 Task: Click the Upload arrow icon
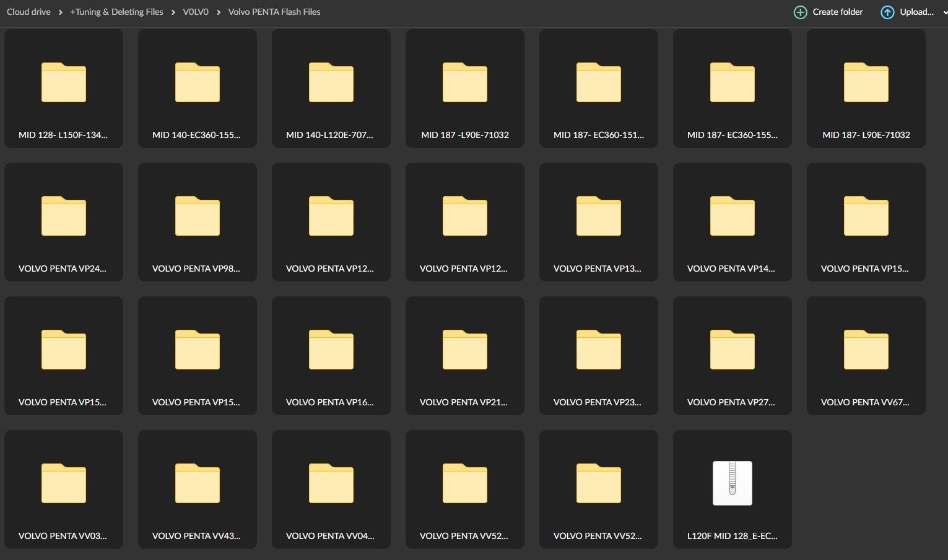pos(887,12)
